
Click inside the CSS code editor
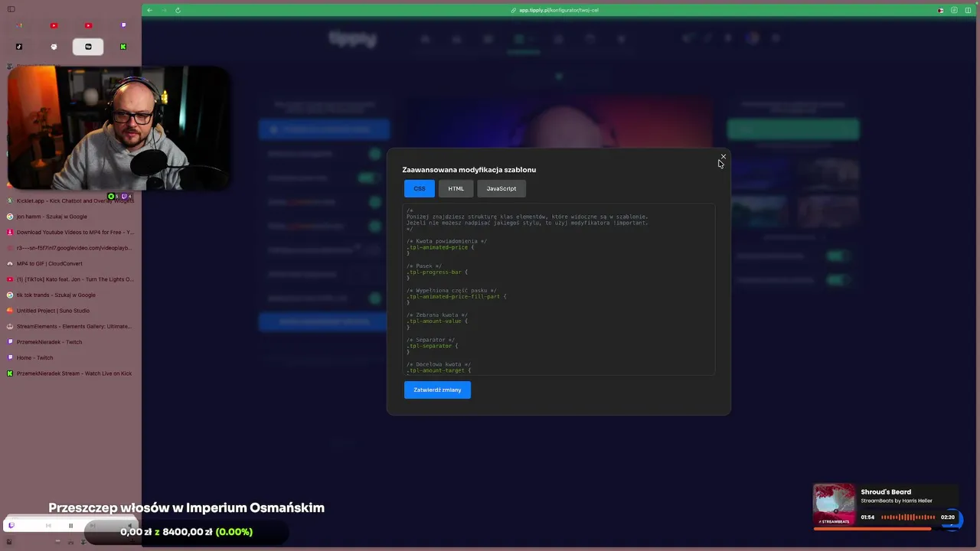pos(559,289)
